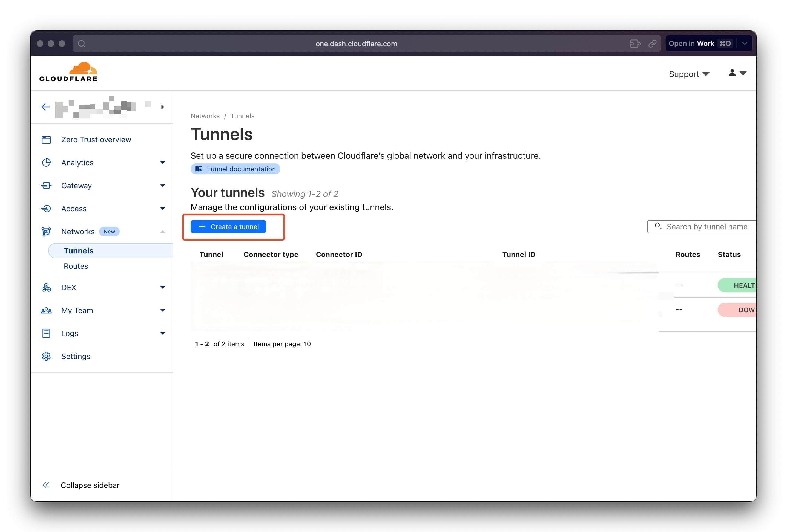Click the Connector type column header
Screen dimensions: 787x532
click(x=271, y=255)
